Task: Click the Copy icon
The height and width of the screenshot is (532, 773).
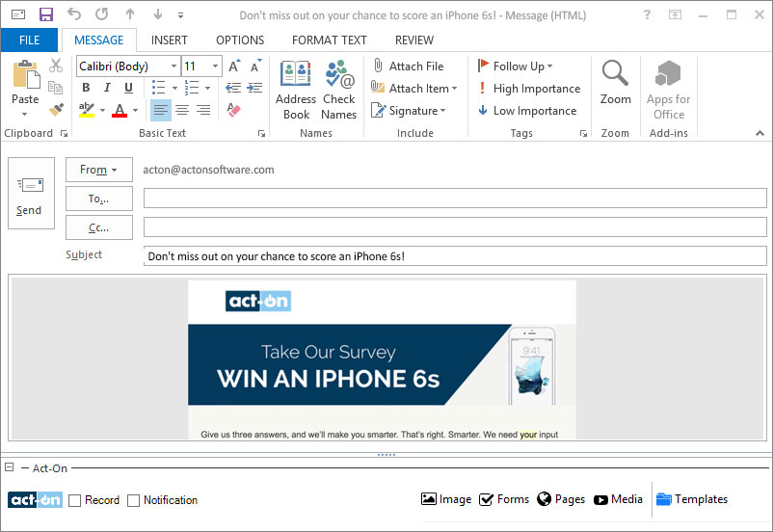Action: pyautogui.click(x=55, y=88)
